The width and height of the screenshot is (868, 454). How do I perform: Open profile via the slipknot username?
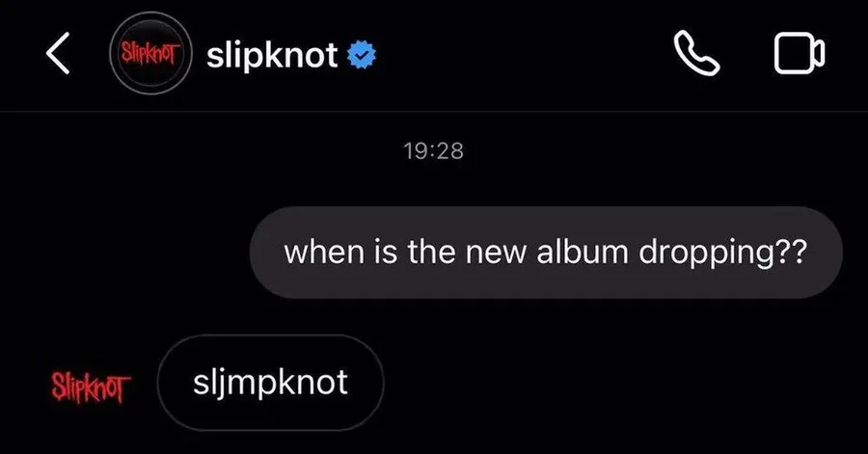point(272,56)
